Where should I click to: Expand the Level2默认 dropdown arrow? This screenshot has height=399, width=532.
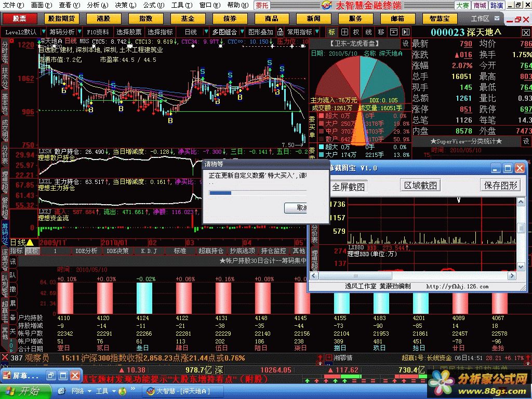tap(43, 32)
